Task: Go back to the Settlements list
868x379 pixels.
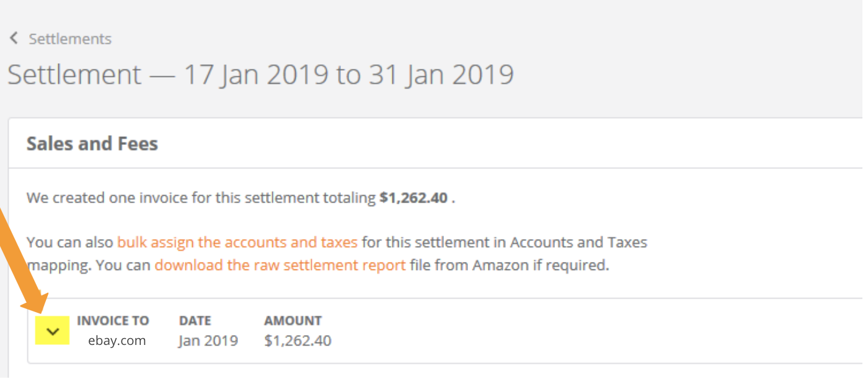Action: (x=69, y=38)
